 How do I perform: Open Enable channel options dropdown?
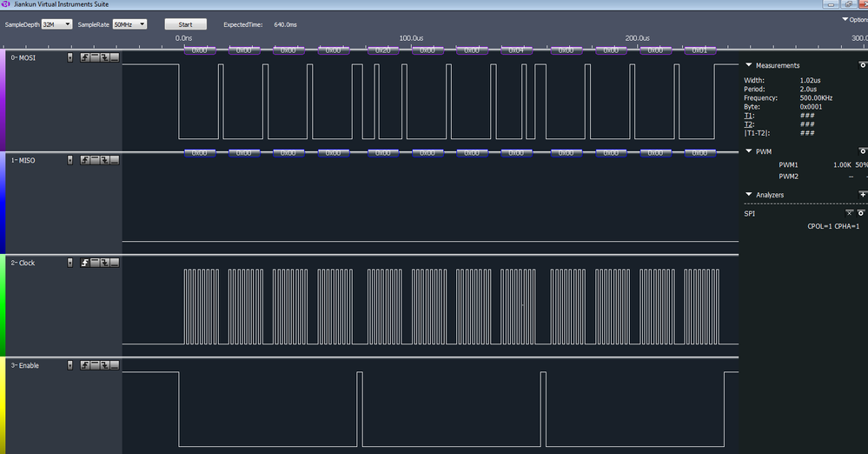pos(70,365)
